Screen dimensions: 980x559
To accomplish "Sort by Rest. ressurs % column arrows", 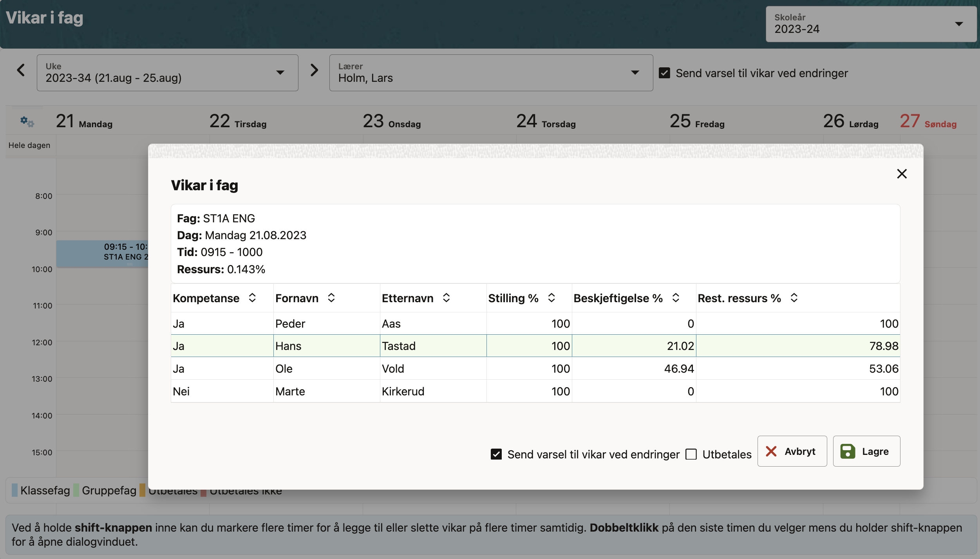I will [794, 298].
